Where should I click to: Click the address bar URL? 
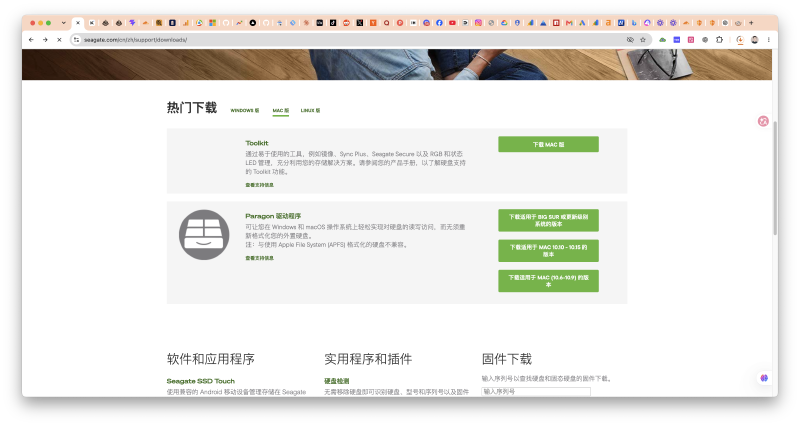click(x=135, y=39)
